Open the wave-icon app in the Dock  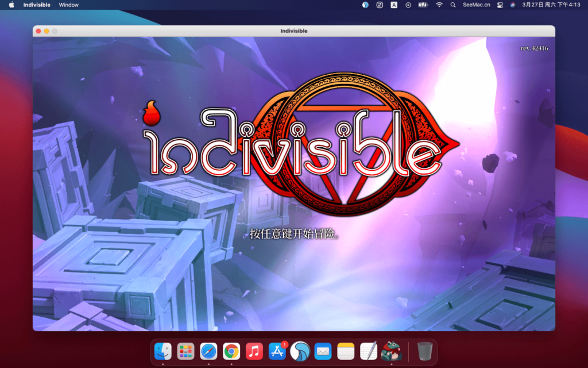coord(300,351)
